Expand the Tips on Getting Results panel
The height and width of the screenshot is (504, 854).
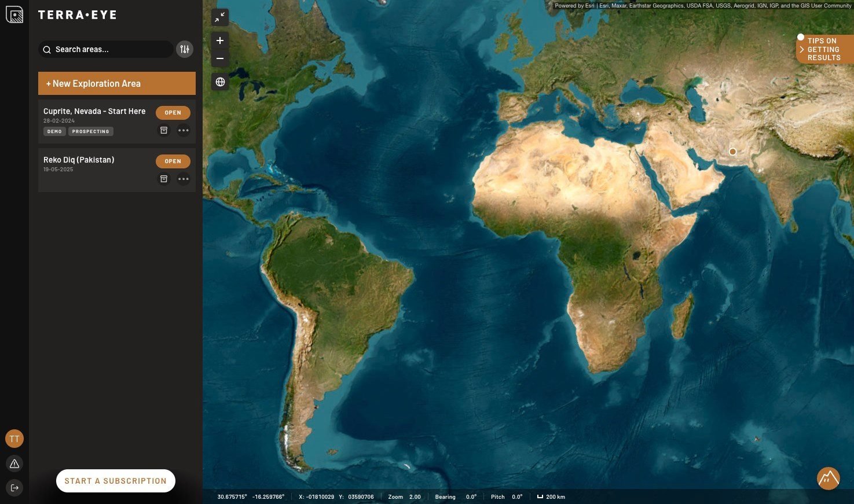[x=824, y=49]
